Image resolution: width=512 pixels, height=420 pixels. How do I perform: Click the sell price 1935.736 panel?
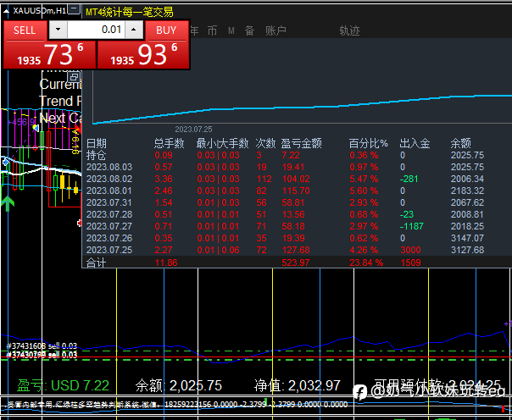click(50, 55)
